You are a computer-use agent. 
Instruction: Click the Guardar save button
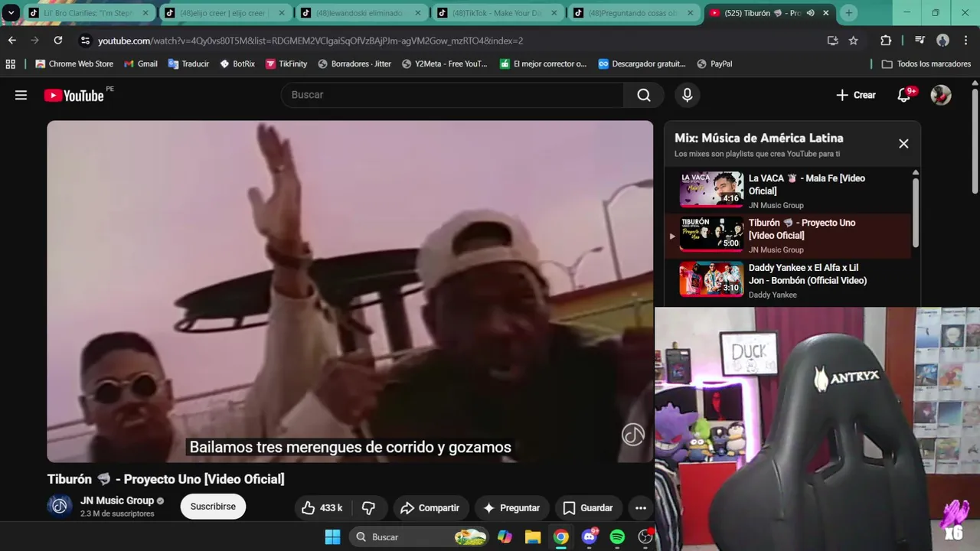tap(588, 507)
